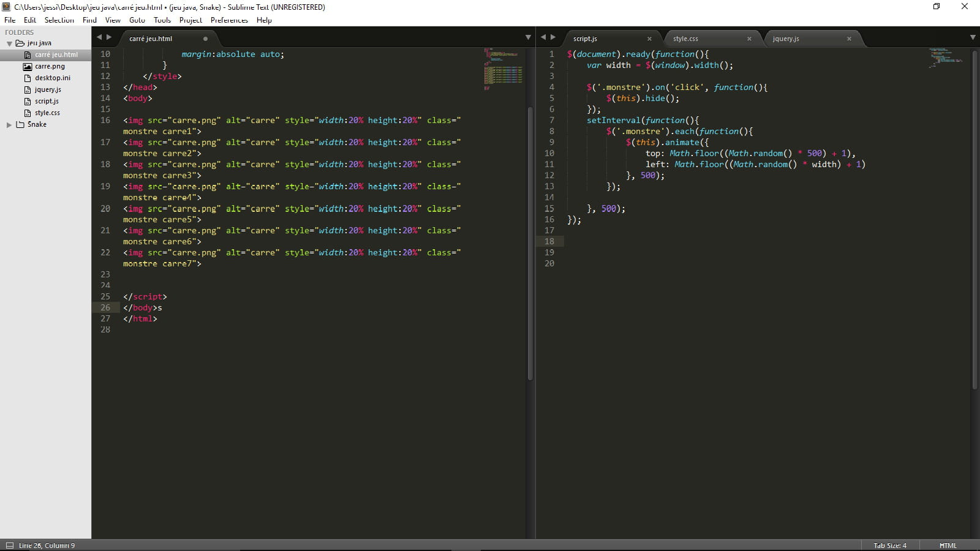The width and height of the screenshot is (980, 551).
Task: Go to previous tab in left pane
Action: pyautogui.click(x=99, y=37)
